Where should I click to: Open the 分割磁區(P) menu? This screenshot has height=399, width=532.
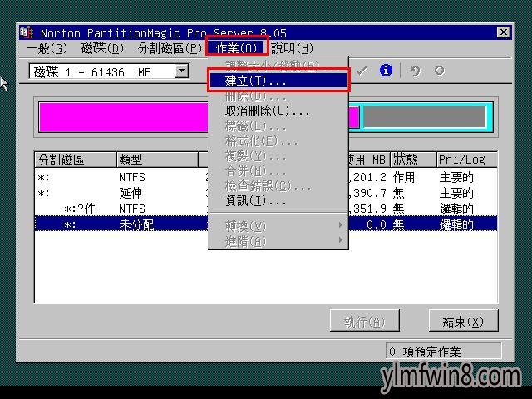(170, 48)
